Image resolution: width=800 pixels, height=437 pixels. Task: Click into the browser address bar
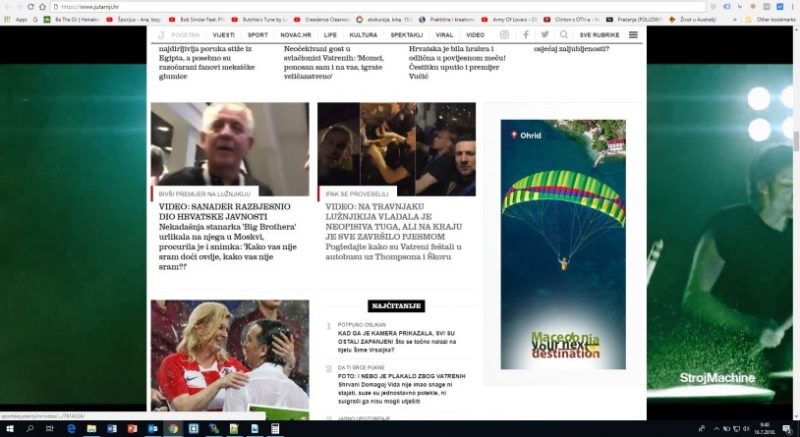378,7
